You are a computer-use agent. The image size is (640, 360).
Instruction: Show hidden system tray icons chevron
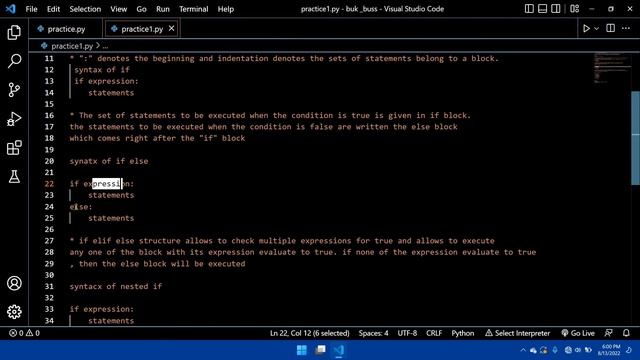[523, 350]
